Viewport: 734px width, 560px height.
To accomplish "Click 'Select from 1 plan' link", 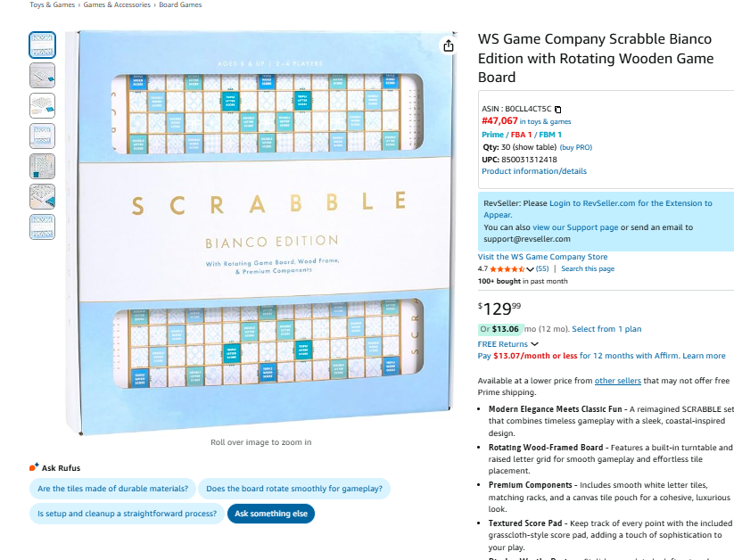I will [x=606, y=329].
